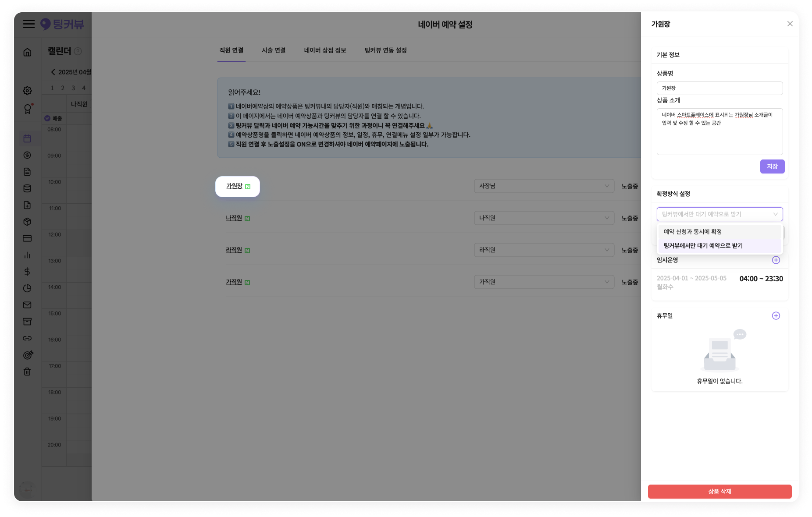Screen dimensions: 812x517
Task: Open the 나직원 product link
Action: click(234, 218)
